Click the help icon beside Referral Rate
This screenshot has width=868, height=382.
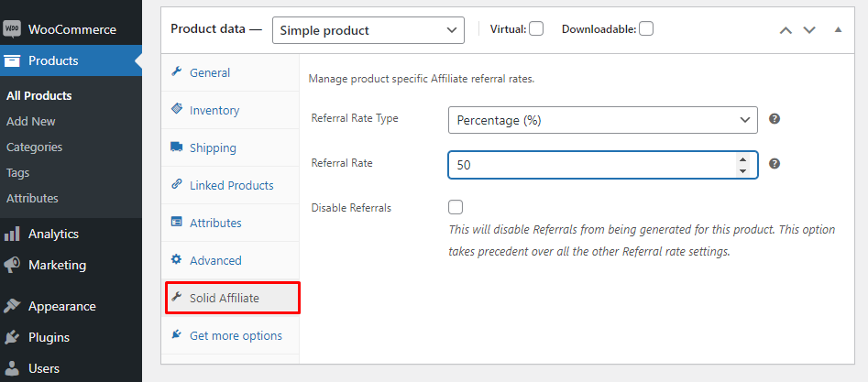pos(775,164)
